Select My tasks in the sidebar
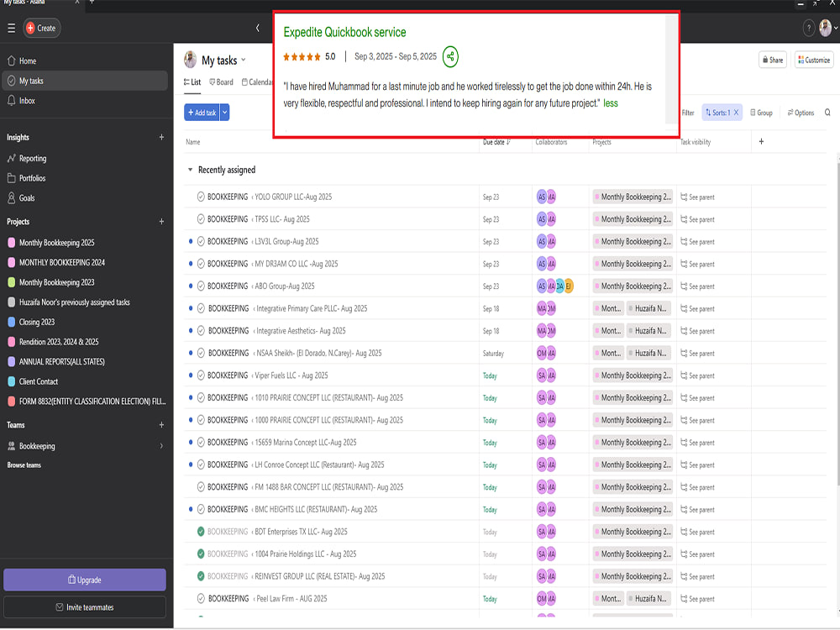This screenshot has width=840, height=630. point(85,81)
